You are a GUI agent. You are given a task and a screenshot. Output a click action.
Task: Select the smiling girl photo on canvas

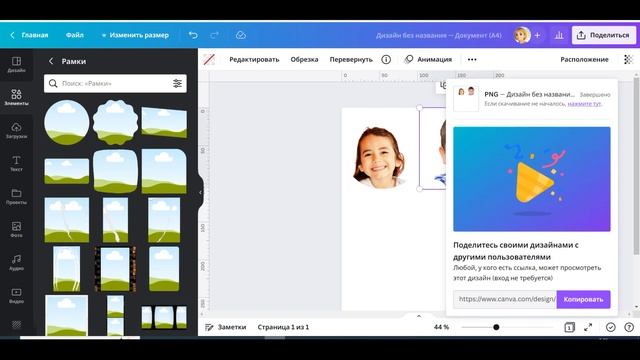point(379,158)
